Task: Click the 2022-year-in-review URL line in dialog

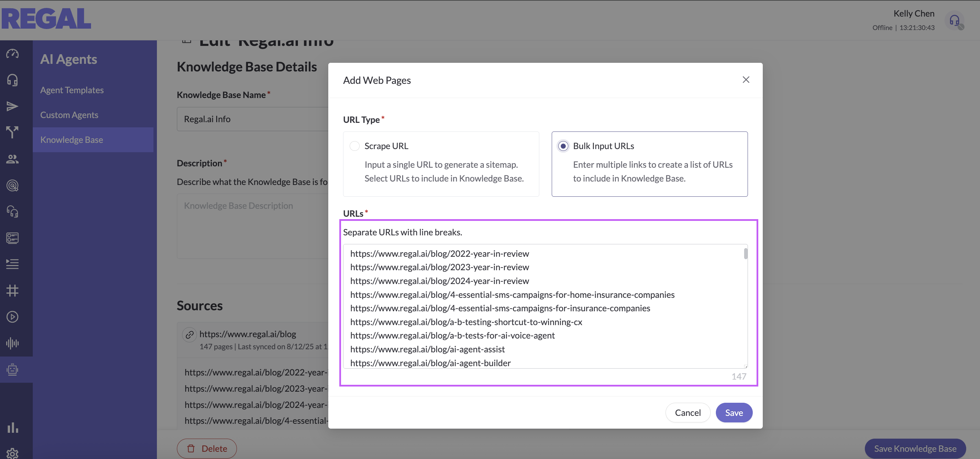Action: (439, 253)
